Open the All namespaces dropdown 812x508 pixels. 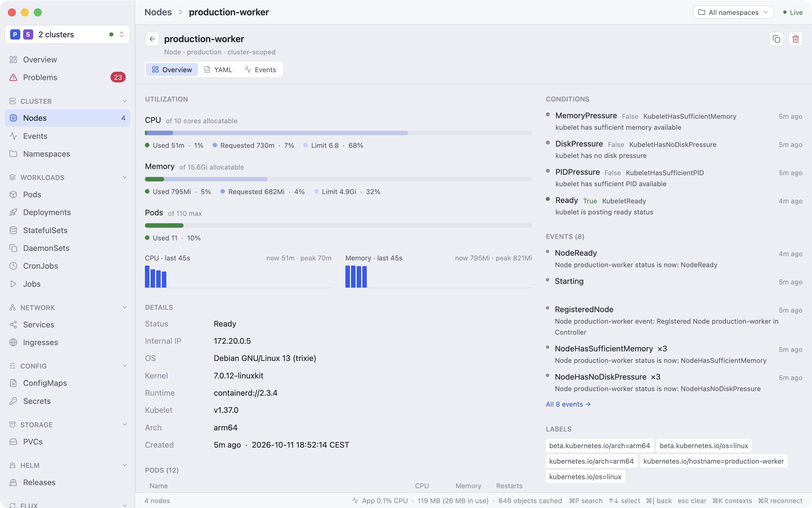(733, 12)
